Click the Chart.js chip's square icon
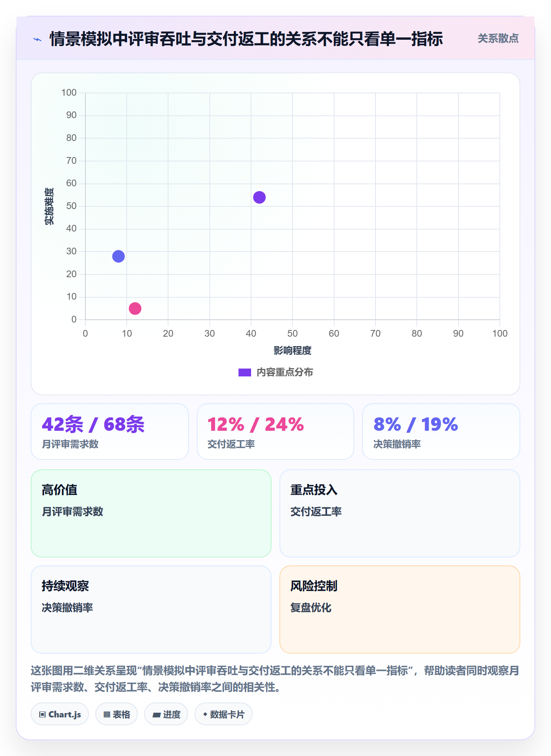Viewport: 551px width, 756px height. pyautogui.click(x=43, y=715)
